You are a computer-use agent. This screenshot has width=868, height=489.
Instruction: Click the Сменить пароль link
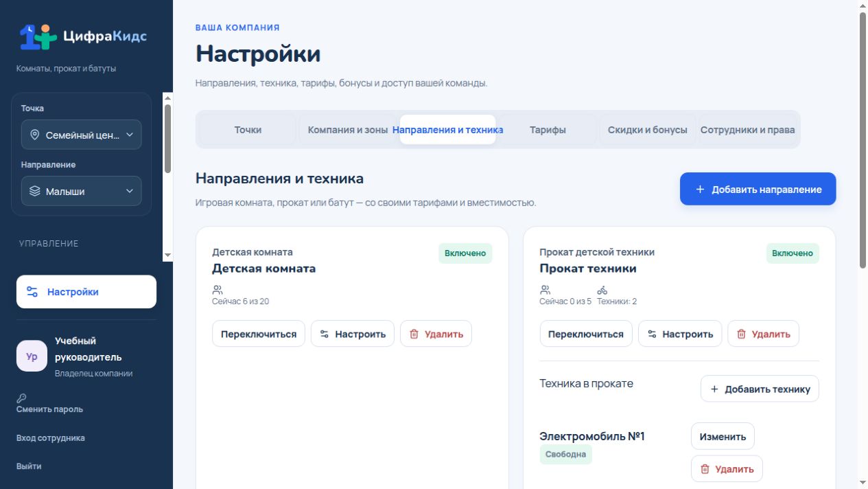click(x=49, y=409)
